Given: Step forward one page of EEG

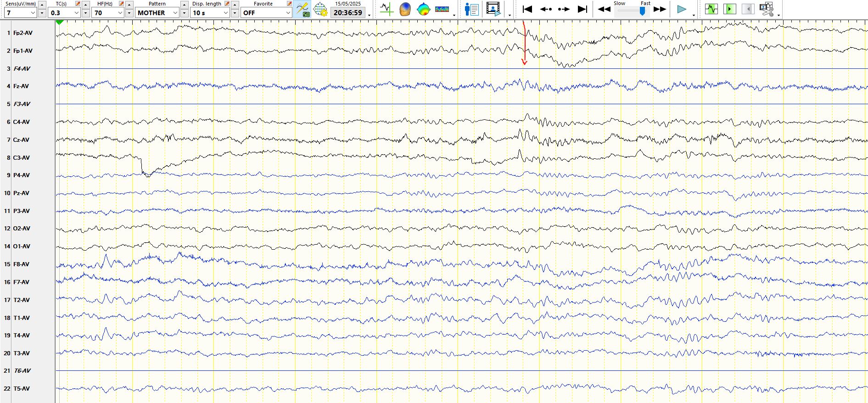Looking at the screenshot, I should 564,9.
